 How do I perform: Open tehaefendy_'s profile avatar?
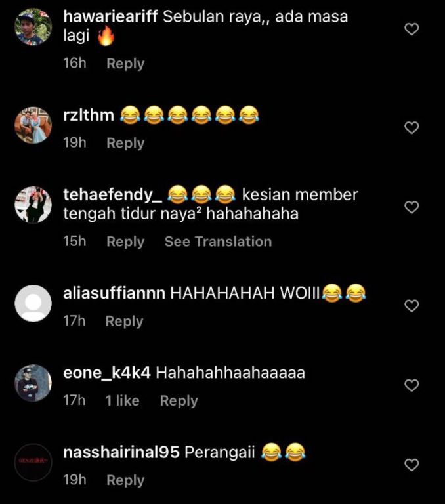tap(33, 205)
